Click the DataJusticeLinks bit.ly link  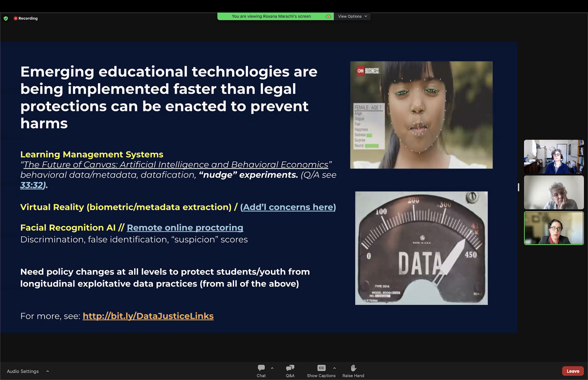click(x=148, y=316)
